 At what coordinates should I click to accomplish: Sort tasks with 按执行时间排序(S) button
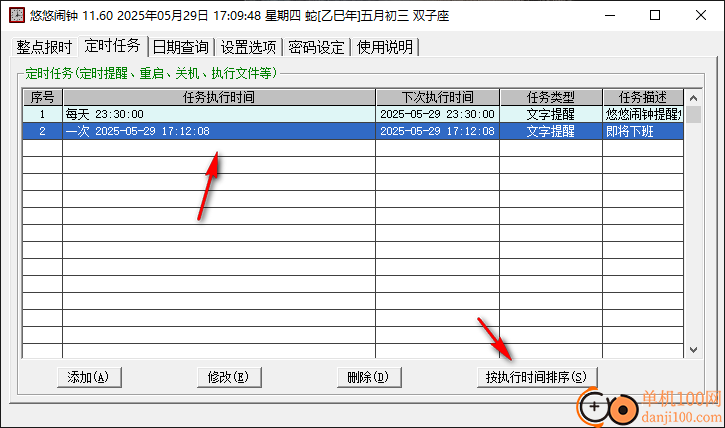[537, 377]
